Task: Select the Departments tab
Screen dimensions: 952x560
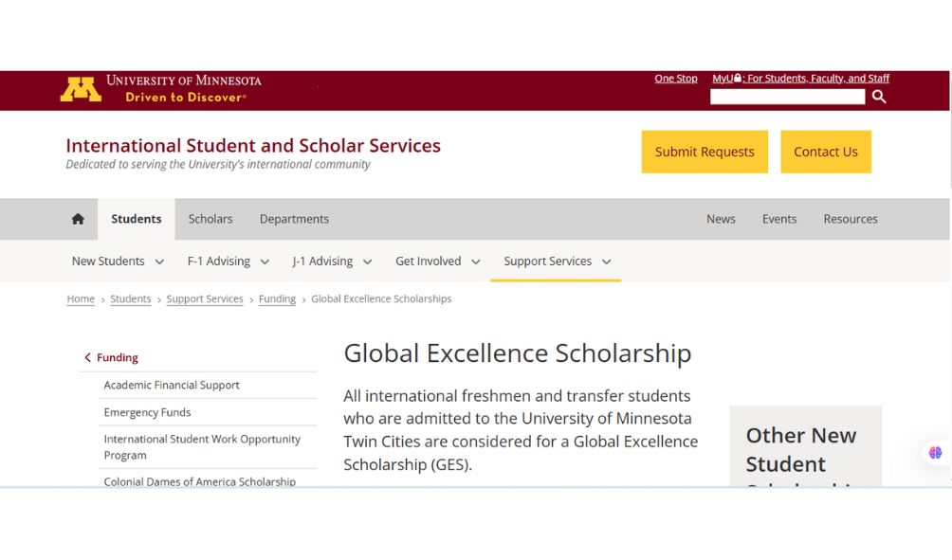Action: point(294,219)
